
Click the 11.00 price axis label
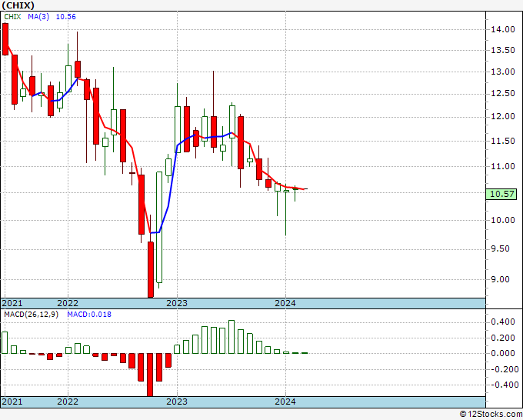503,166
